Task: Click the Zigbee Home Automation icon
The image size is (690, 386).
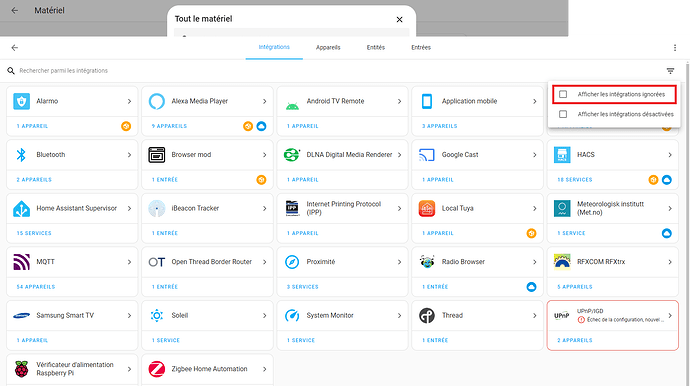Action: 157,369
